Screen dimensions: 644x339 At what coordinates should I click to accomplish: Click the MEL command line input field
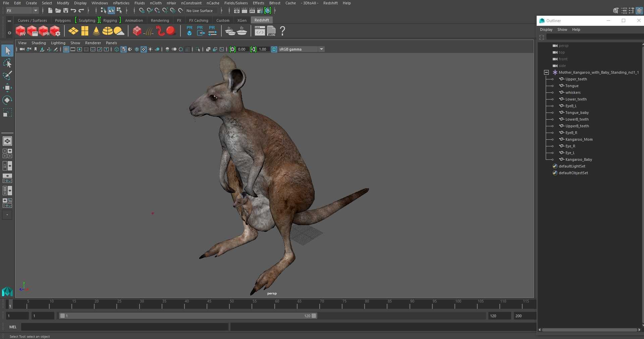(124, 327)
